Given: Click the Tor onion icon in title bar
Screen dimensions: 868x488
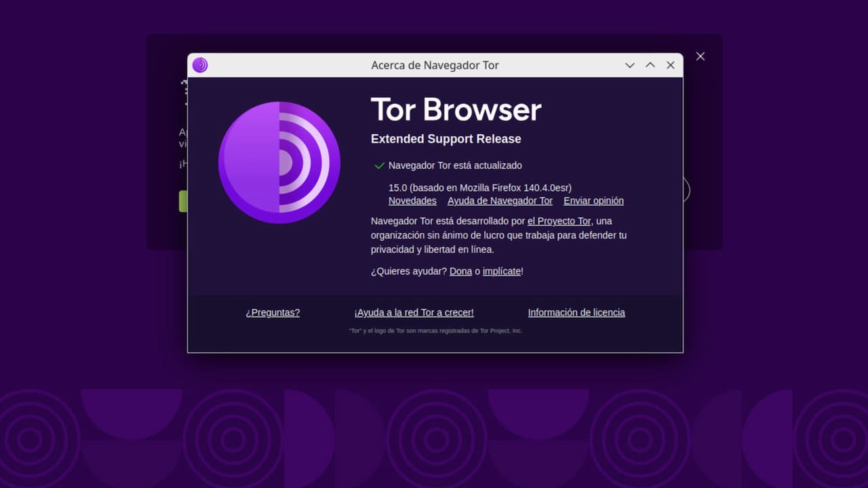Looking at the screenshot, I should pyautogui.click(x=200, y=65).
